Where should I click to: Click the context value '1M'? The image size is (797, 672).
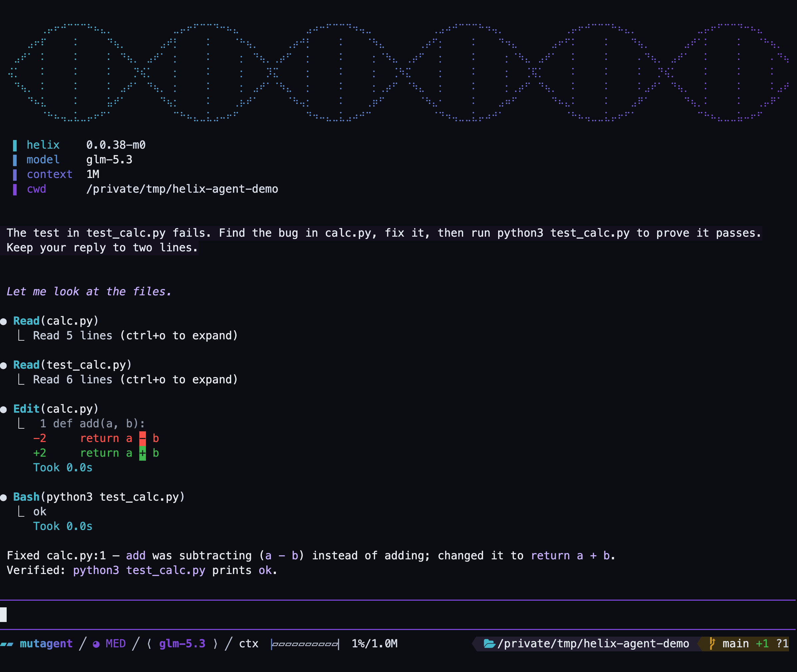pos(93,174)
